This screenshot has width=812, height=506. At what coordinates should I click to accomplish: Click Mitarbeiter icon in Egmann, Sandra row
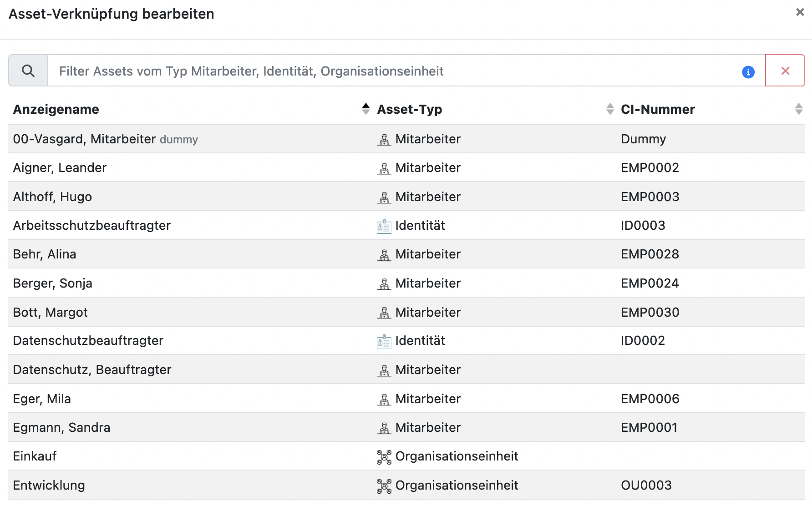384,428
